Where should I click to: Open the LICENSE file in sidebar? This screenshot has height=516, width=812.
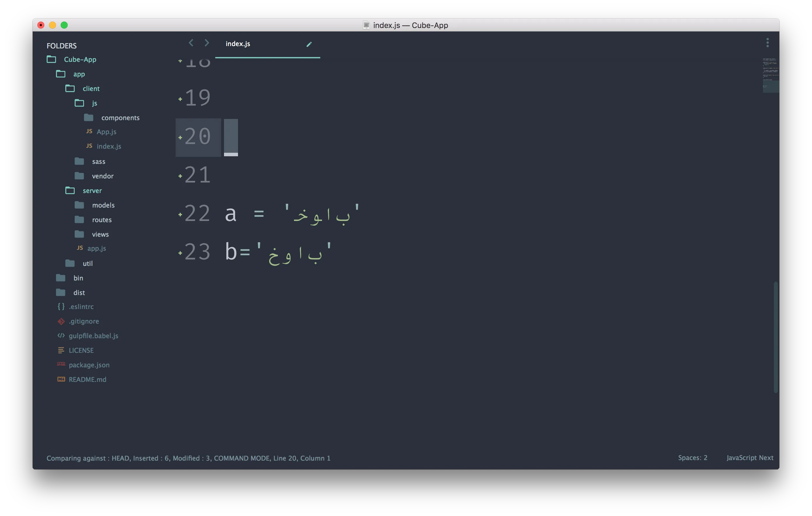coord(81,350)
